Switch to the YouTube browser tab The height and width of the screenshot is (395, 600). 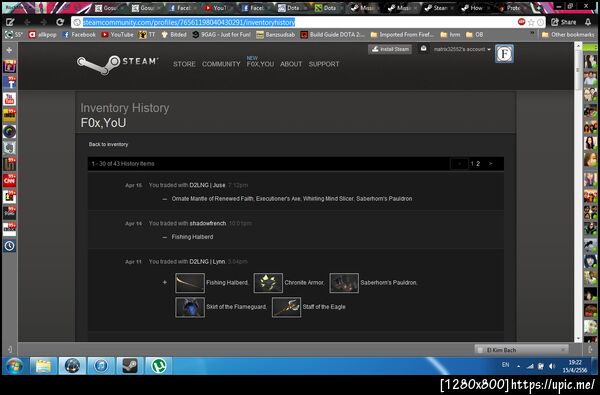coord(219,8)
